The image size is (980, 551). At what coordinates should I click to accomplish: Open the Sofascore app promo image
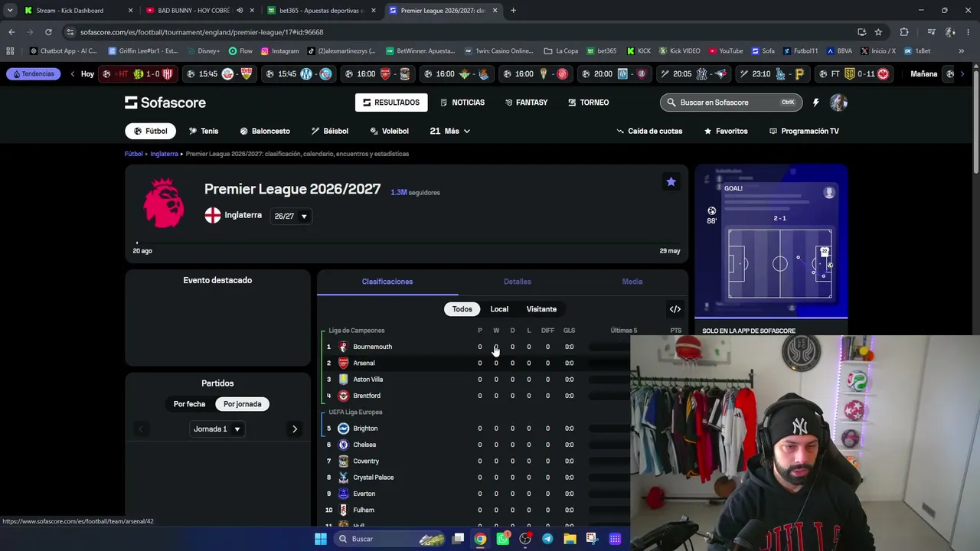pos(771,240)
